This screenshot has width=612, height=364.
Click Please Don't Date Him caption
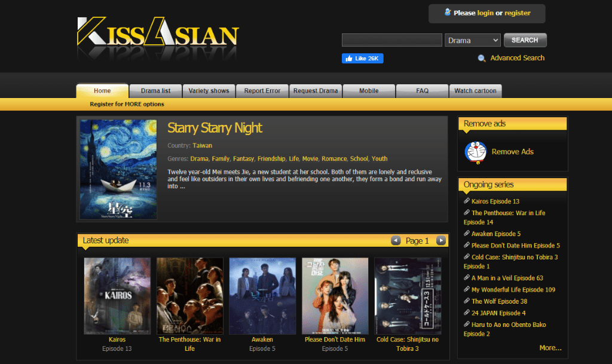(x=335, y=340)
